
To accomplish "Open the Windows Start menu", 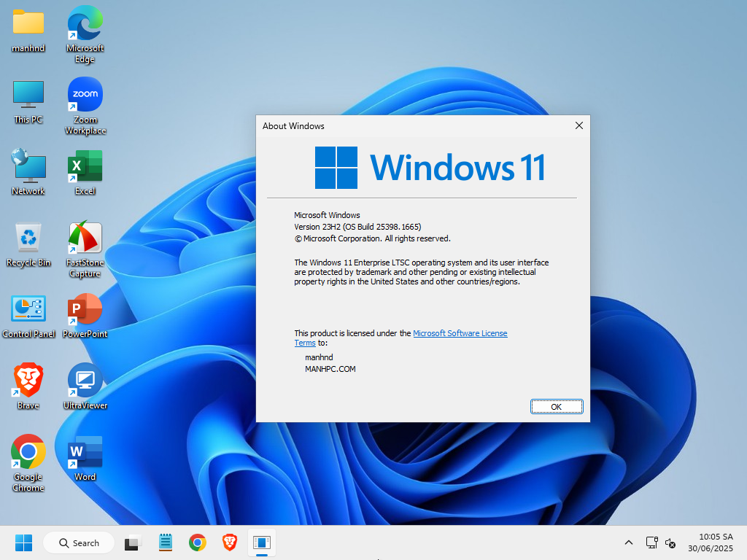I will (24, 542).
